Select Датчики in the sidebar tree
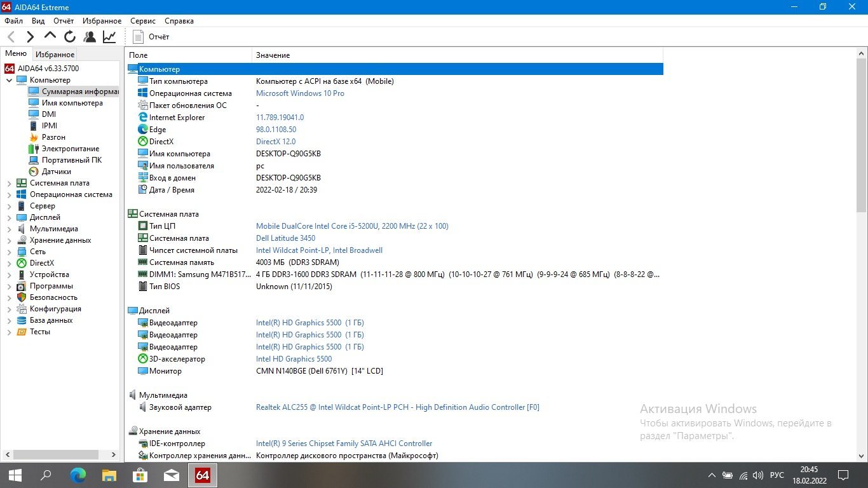868x488 pixels. coord(57,172)
